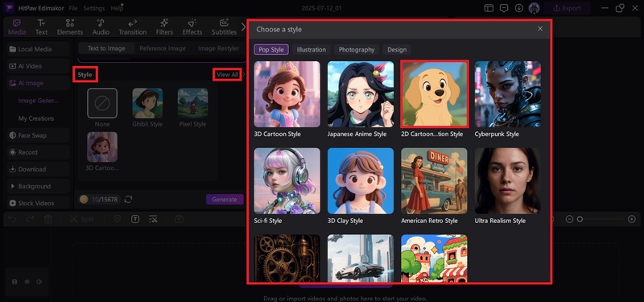The height and width of the screenshot is (302, 644).
Task: Zoom out timeline with minus icon
Action: pyautogui.click(x=569, y=219)
